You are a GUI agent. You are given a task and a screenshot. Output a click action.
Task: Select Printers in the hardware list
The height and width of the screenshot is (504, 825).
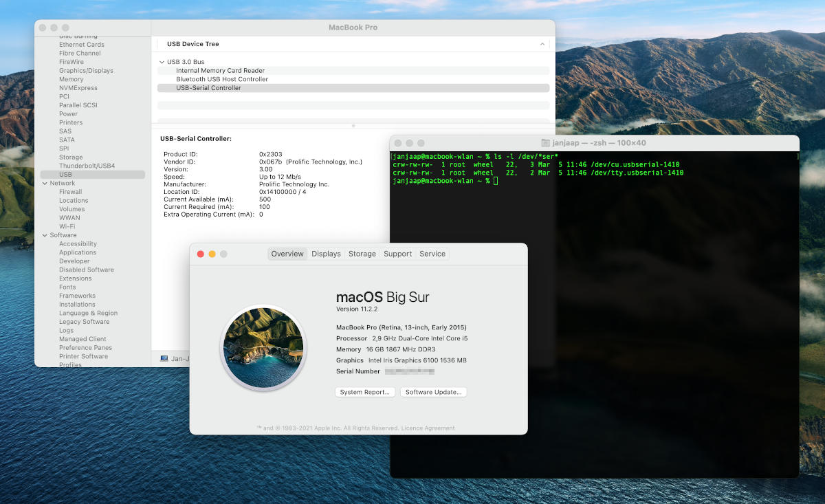point(71,122)
